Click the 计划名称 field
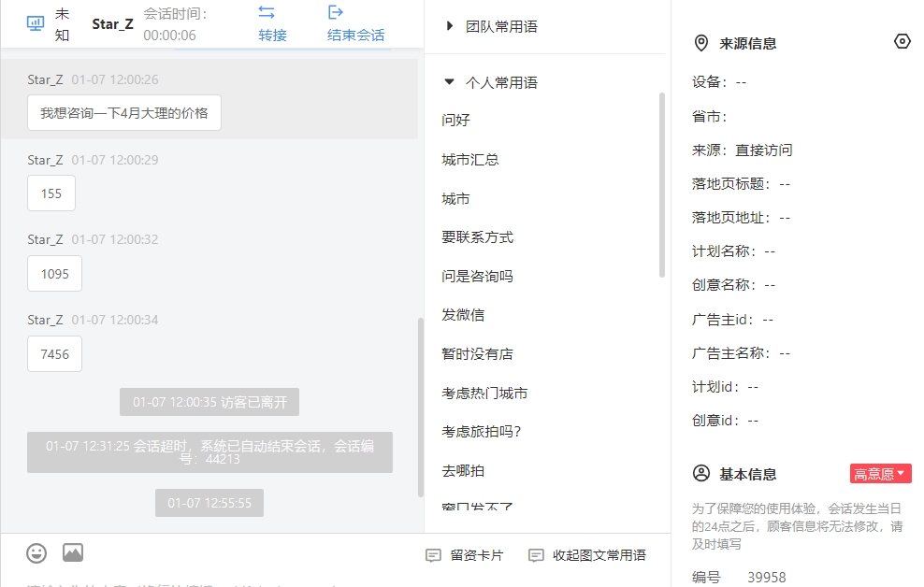Screen dimensions: 924x587 tap(733, 251)
